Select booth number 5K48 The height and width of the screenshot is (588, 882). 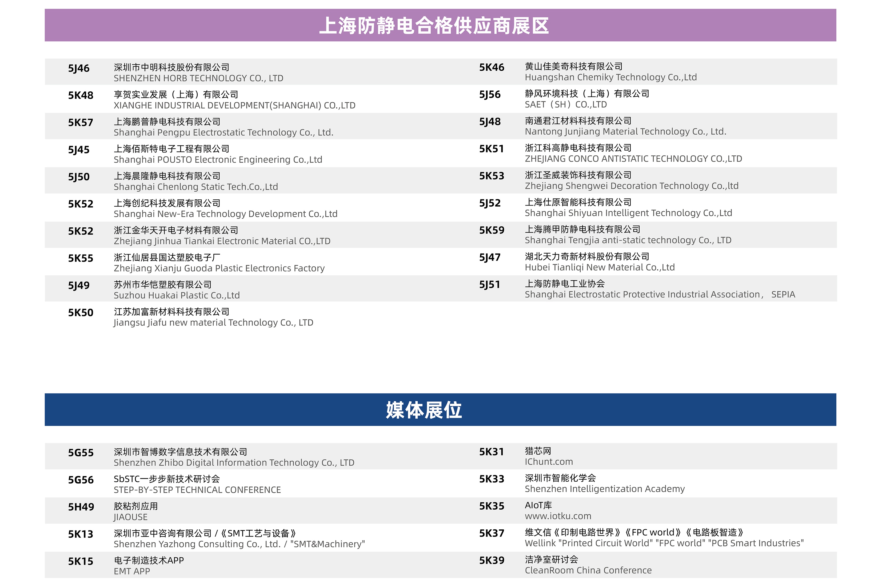[x=81, y=95]
